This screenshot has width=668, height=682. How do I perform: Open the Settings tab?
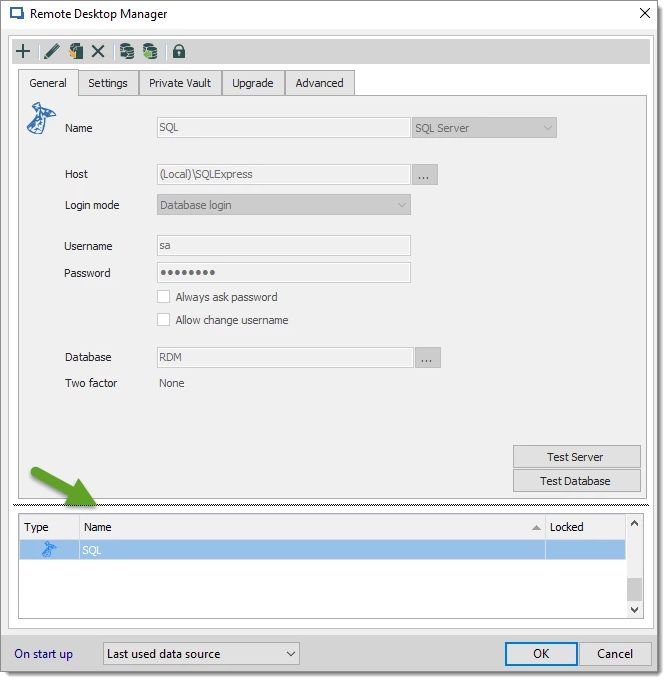(108, 83)
